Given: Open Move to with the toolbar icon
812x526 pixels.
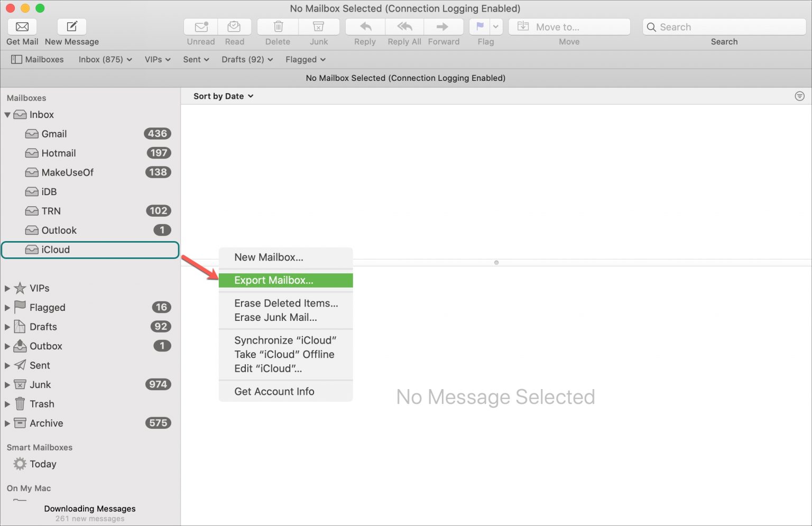Looking at the screenshot, I should click(x=568, y=26).
